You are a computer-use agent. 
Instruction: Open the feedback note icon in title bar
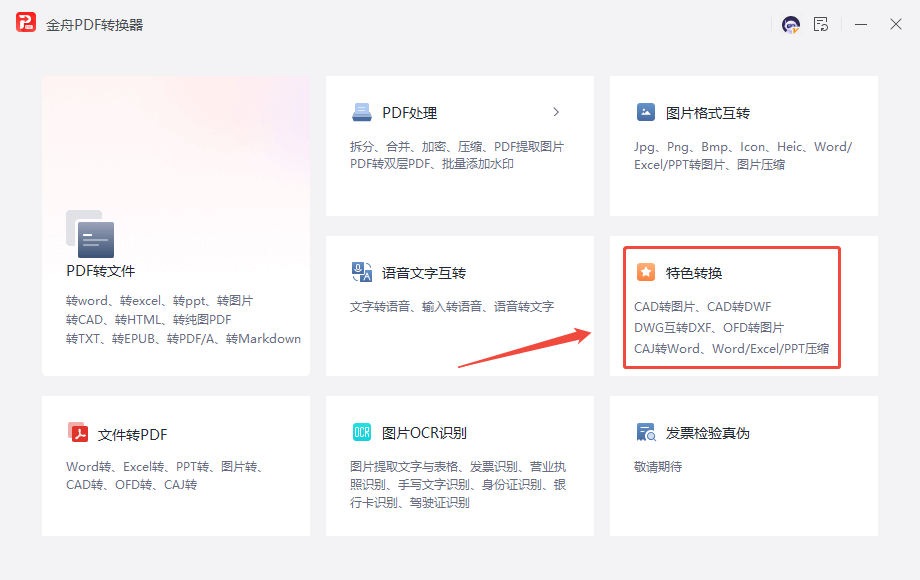(x=821, y=25)
